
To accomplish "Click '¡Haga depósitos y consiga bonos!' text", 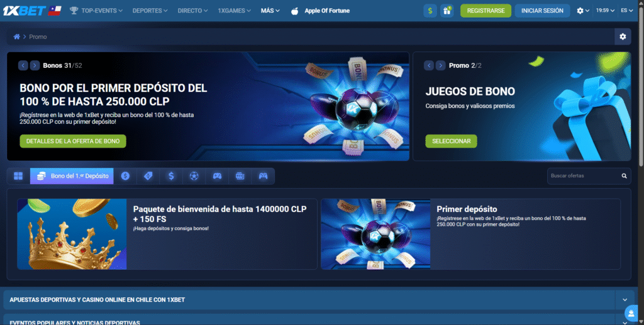I will tap(171, 229).
